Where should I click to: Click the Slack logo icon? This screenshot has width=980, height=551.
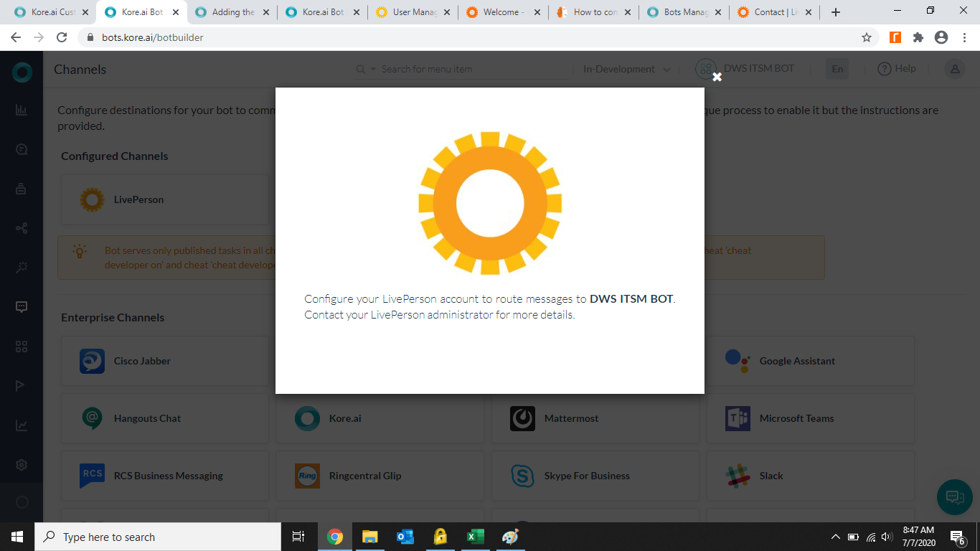[x=738, y=476]
